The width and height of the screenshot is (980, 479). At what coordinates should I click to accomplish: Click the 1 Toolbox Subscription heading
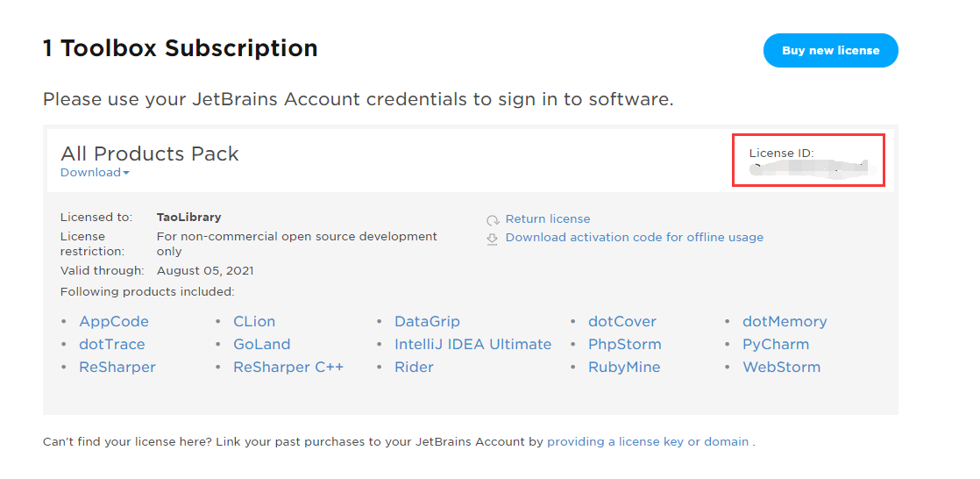(x=180, y=48)
